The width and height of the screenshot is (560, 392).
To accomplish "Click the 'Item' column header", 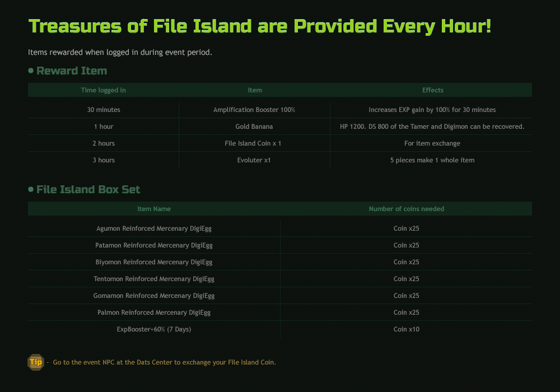I will coord(255,90).
